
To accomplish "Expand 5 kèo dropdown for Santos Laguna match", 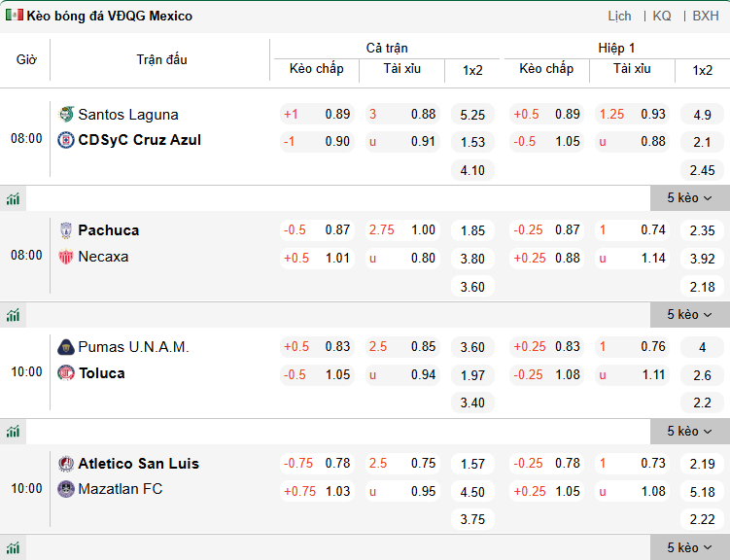I will pos(689,198).
